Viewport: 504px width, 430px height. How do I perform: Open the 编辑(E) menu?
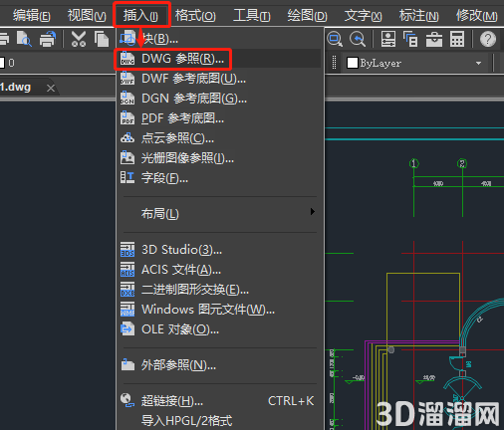pyautogui.click(x=32, y=15)
